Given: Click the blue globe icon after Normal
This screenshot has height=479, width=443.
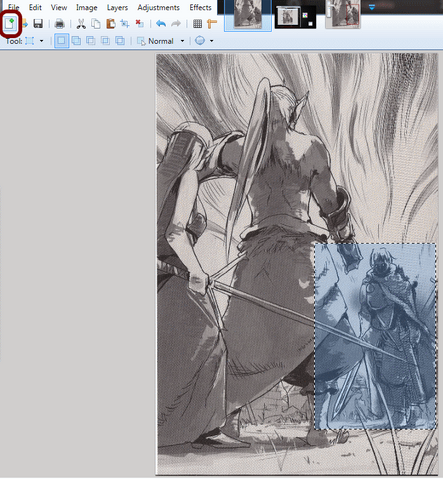Looking at the screenshot, I should point(200,41).
